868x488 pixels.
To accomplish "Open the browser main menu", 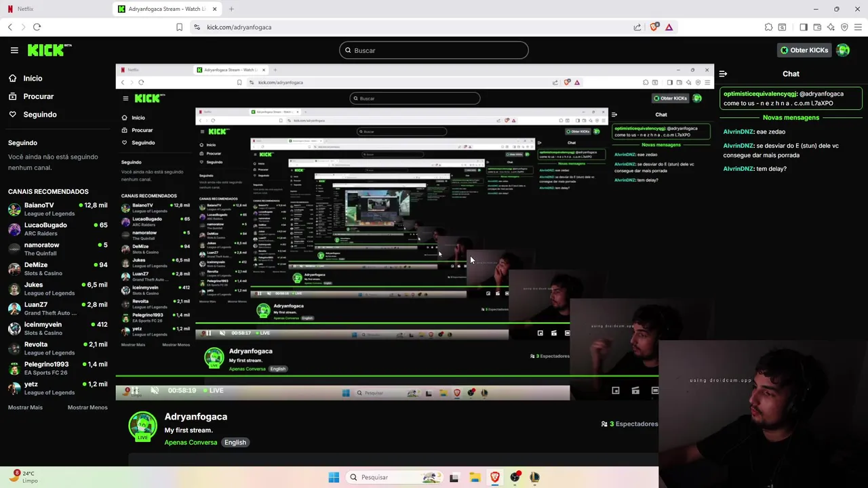I will point(858,27).
